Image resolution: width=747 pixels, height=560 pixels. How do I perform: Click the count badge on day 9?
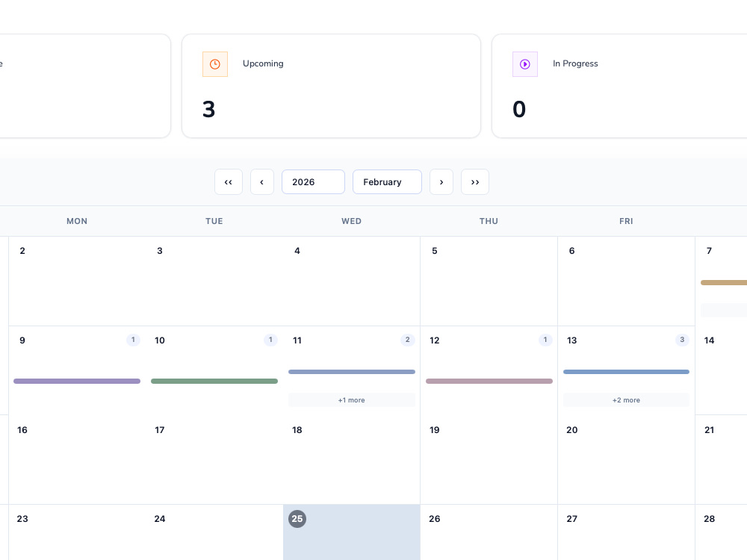(133, 340)
